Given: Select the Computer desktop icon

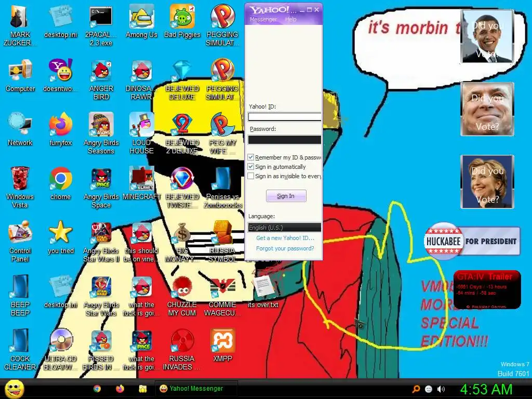Looking at the screenshot, I should pyautogui.click(x=20, y=75).
